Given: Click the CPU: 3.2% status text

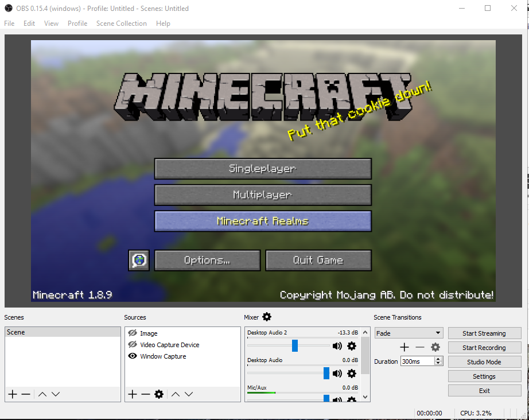Looking at the screenshot, I should (x=476, y=413).
